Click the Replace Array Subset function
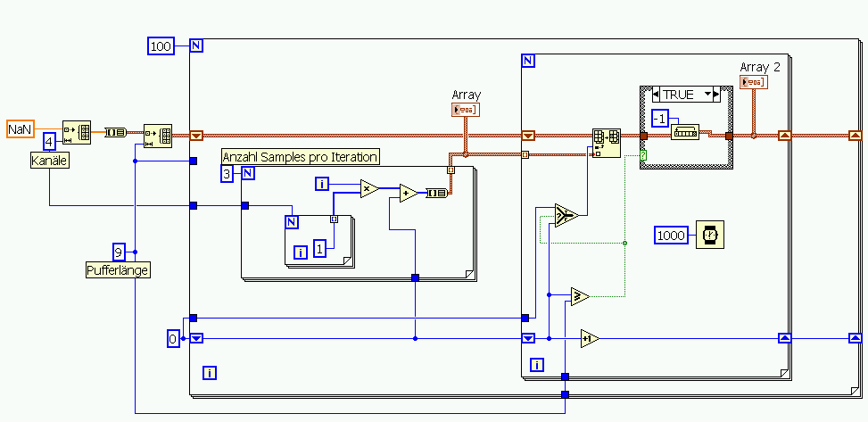868x422 pixels. 606,143
